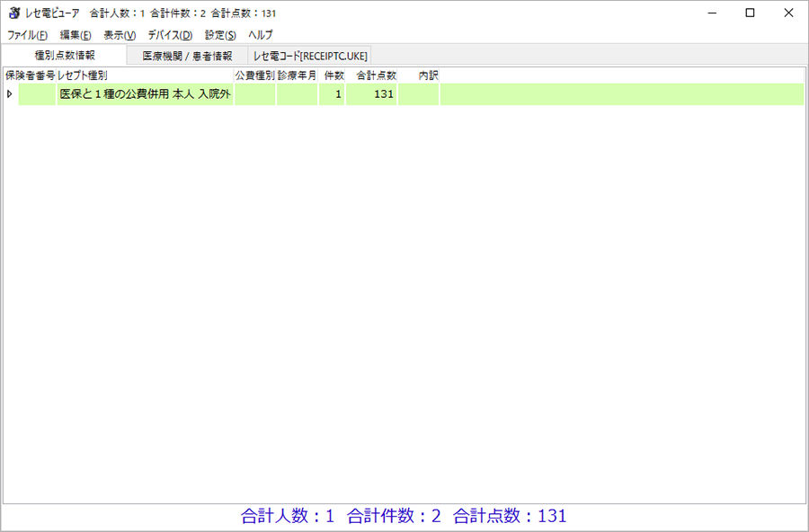
Task: Click the 内訳 column header
Action: click(x=419, y=75)
